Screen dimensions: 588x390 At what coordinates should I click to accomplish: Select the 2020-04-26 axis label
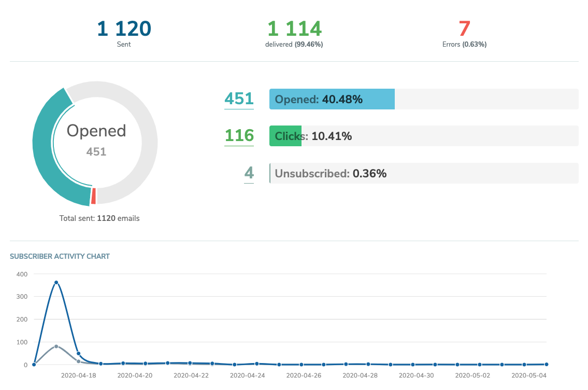[304, 375]
